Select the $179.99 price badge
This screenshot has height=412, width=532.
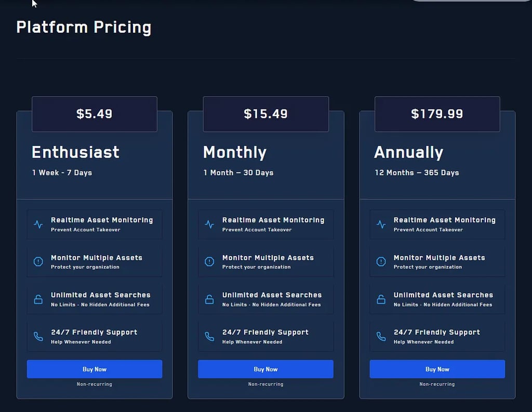pyautogui.click(x=437, y=114)
